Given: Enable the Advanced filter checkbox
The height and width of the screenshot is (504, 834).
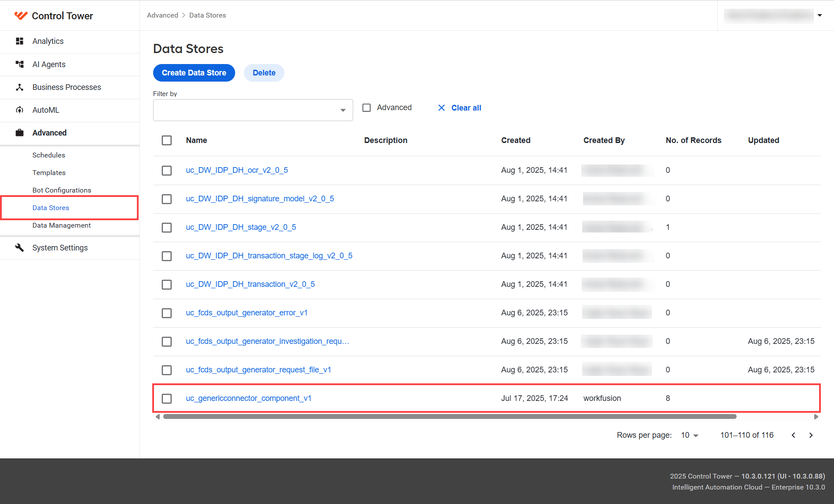Looking at the screenshot, I should [367, 107].
